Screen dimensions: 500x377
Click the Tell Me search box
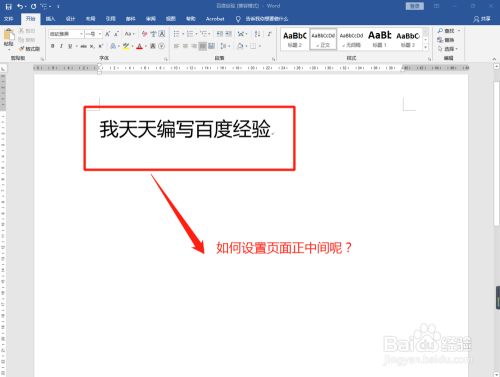pyautogui.click(x=262, y=19)
